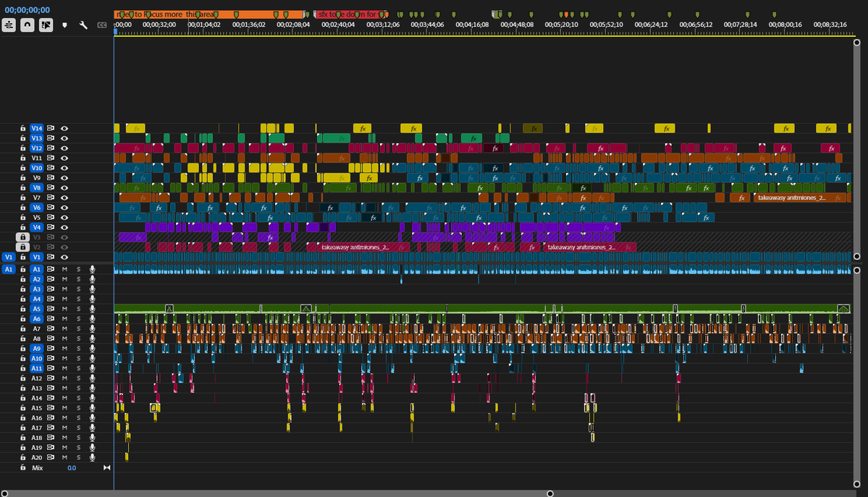Lock video track V13
The width and height of the screenshot is (868, 497).
(x=22, y=138)
